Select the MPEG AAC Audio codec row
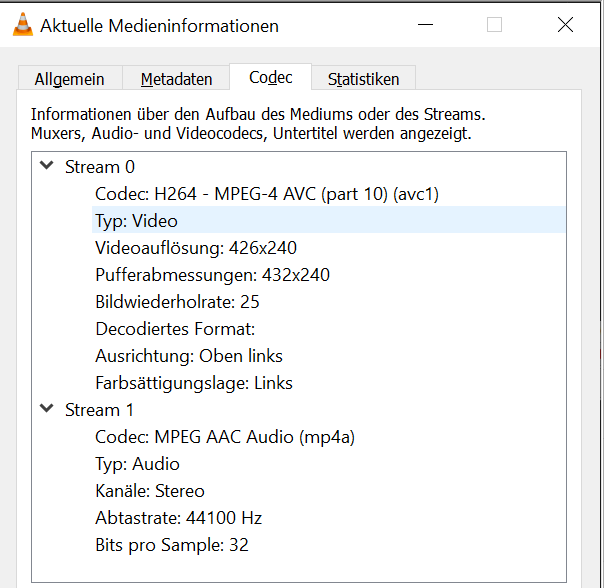The image size is (604, 588). (225, 437)
